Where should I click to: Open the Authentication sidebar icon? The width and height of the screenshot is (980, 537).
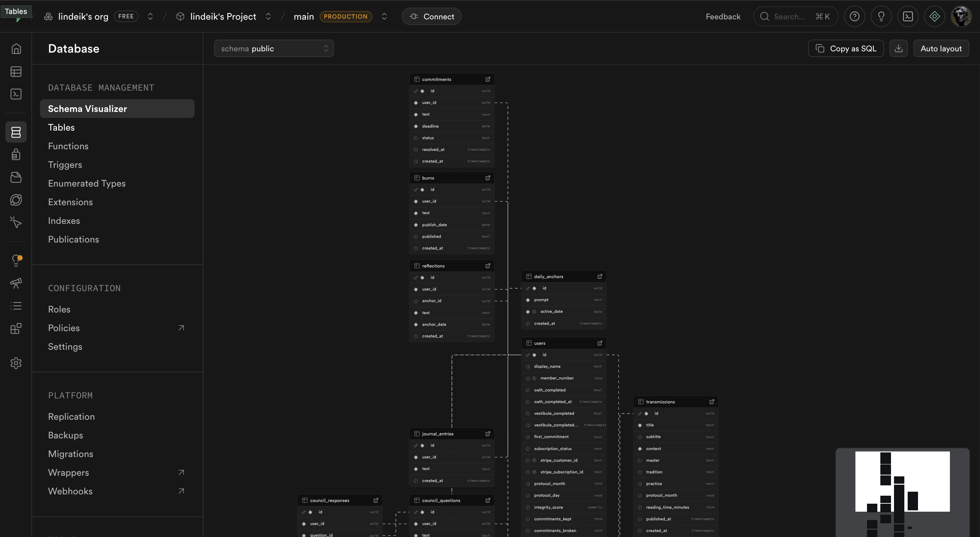click(x=16, y=155)
